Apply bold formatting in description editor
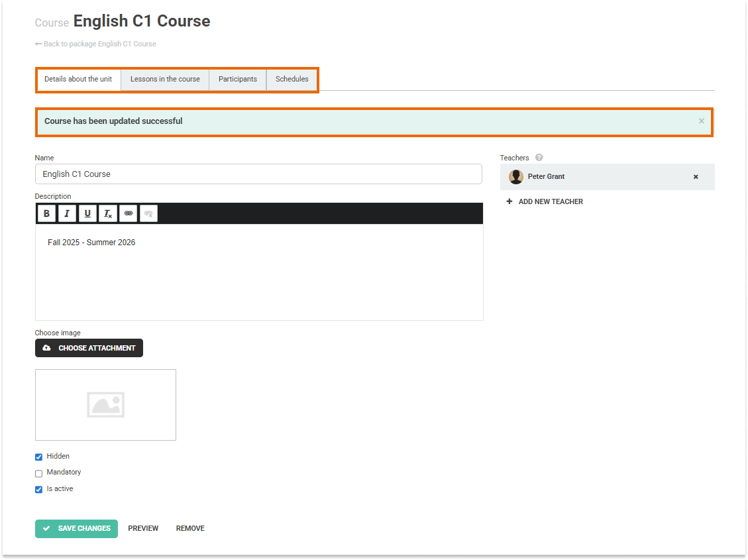Image resolution: width=748 pixels, height=560 pixels. click(x=46, y=213)
